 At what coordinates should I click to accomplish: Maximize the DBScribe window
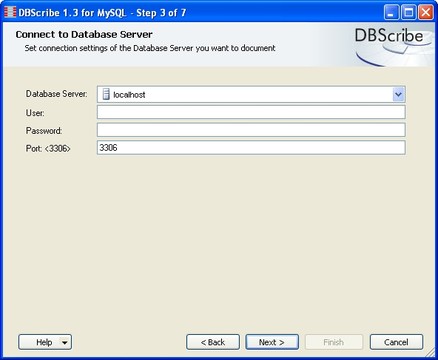pyautogui.click(x=408, y=13)
